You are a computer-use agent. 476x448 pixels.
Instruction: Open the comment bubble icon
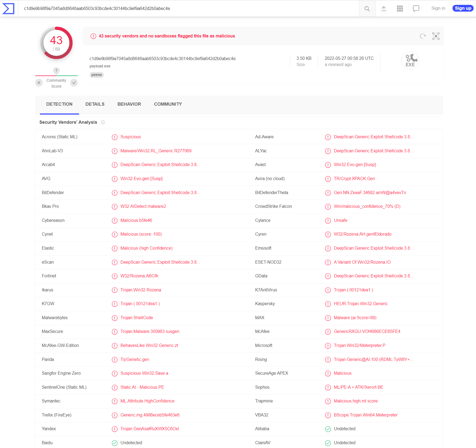416,9
